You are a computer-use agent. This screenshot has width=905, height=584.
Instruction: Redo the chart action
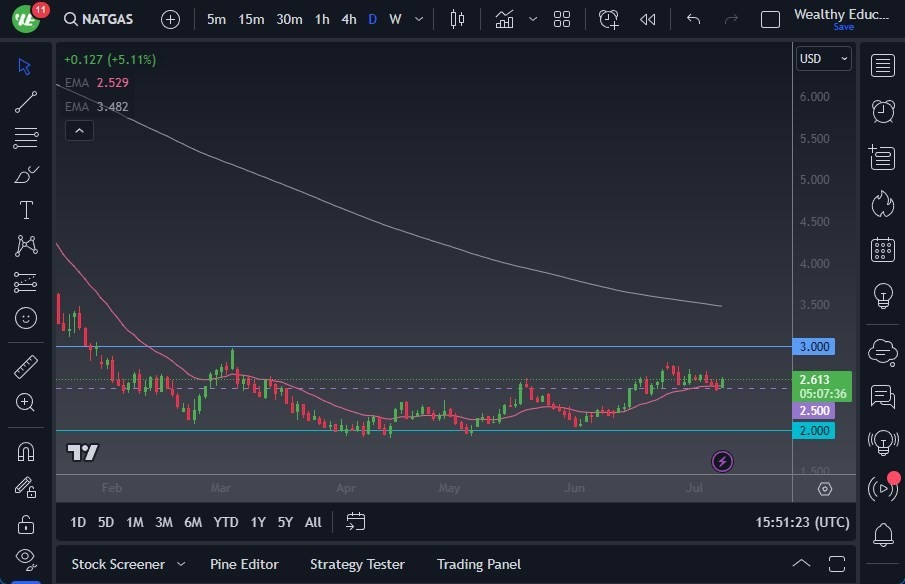tap(731, 19)
